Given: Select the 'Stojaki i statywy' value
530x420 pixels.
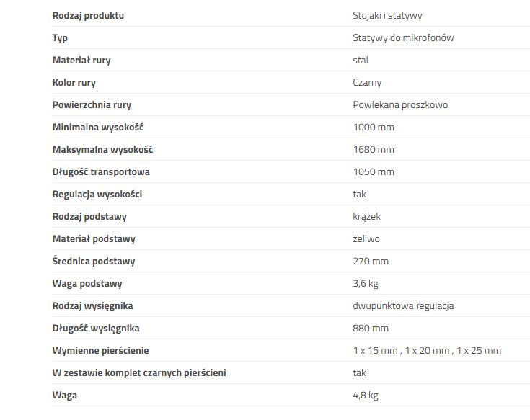Looking at the screenshot, I should click(387, 16).
